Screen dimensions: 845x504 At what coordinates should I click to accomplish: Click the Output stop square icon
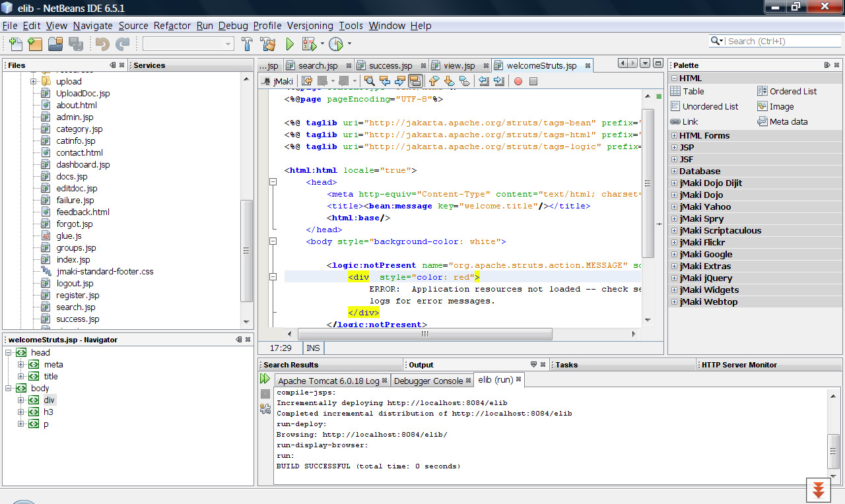265,394
